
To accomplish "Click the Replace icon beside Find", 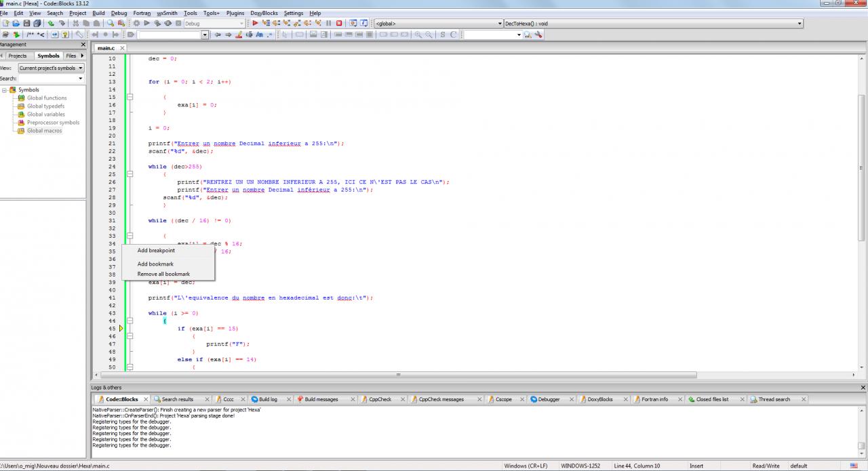I will click(121, 23).
